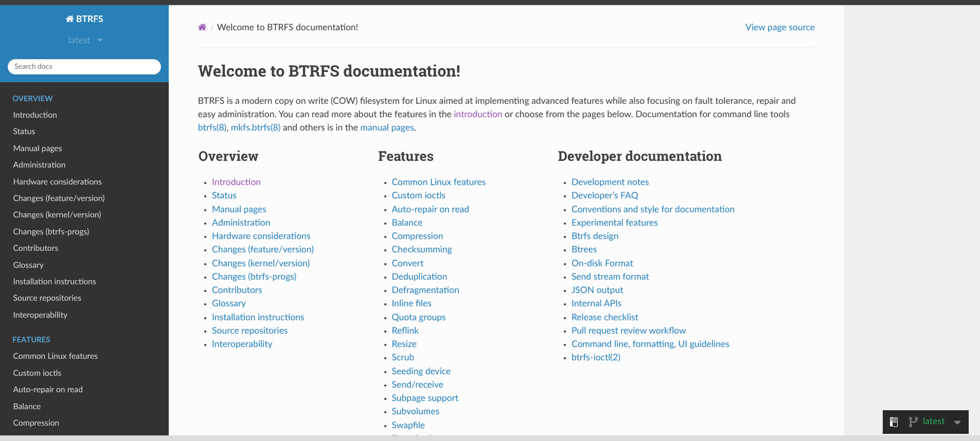Open Seeding device link under Features
Image resolution: width=980 pixels, height=441 pixels.
point(421,372)
